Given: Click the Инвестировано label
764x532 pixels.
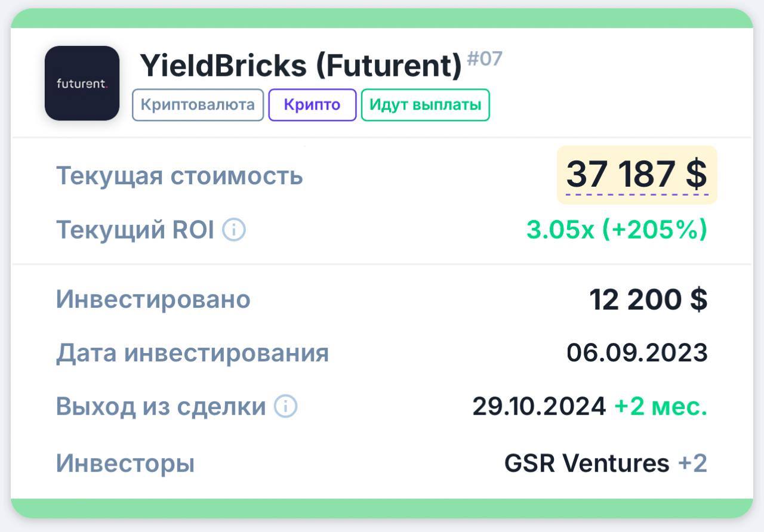Looking at the screenshot, I should pos(153,299).
